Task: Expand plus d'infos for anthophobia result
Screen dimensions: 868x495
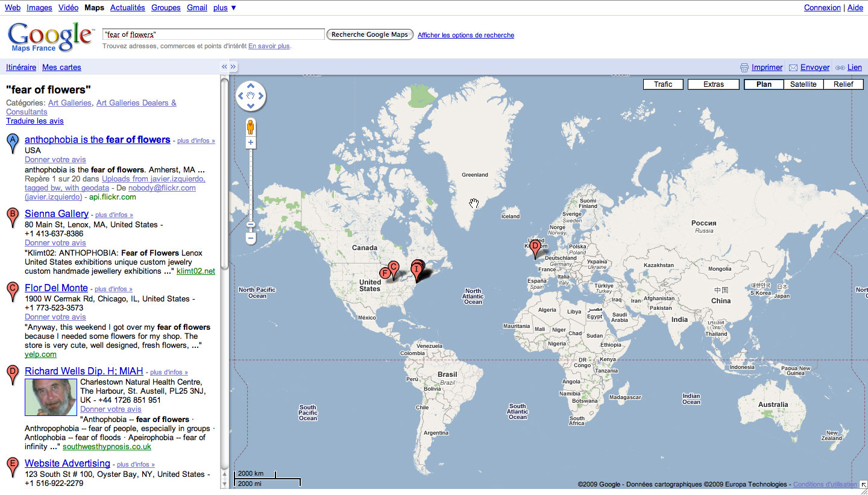Action: click(196, 141)
